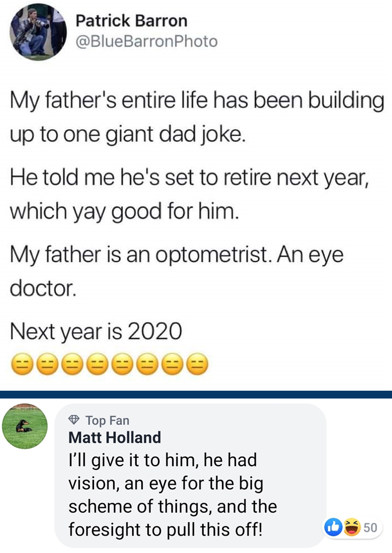
Task: Click the last expressionless emoji in the row
Action: pyautogui.click(x=197, y=365)
